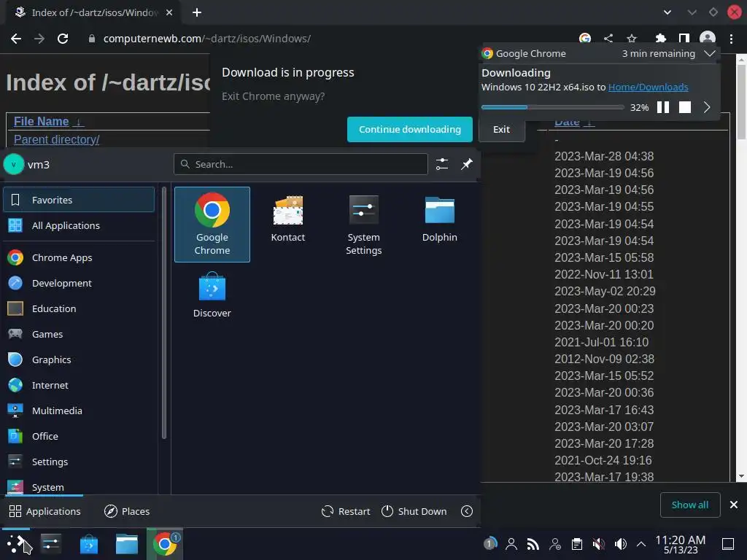Launch Google Chrome from Favorites
The image size is (747, 560).
[x=212, y=225]
